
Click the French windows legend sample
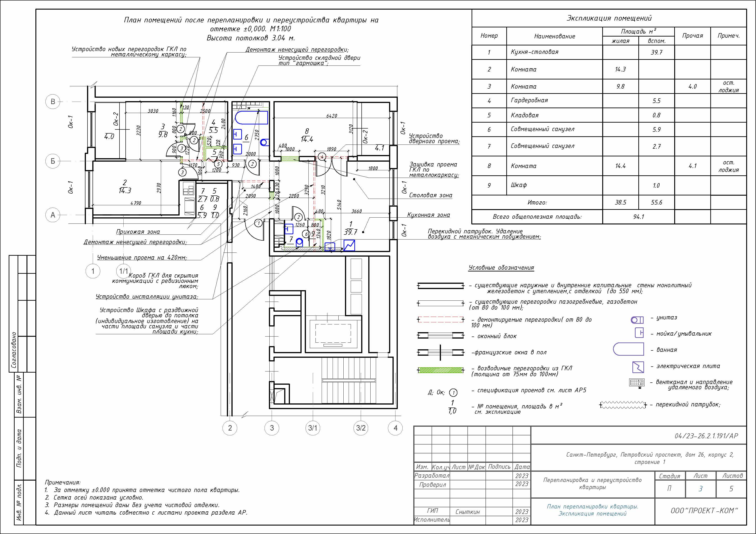441,352
